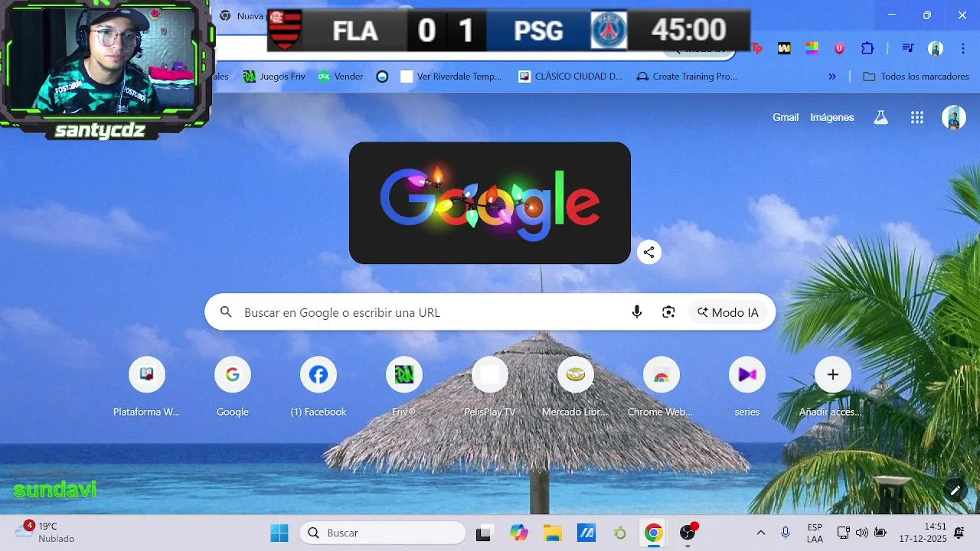Open the media controls music icon

[908, 48]
